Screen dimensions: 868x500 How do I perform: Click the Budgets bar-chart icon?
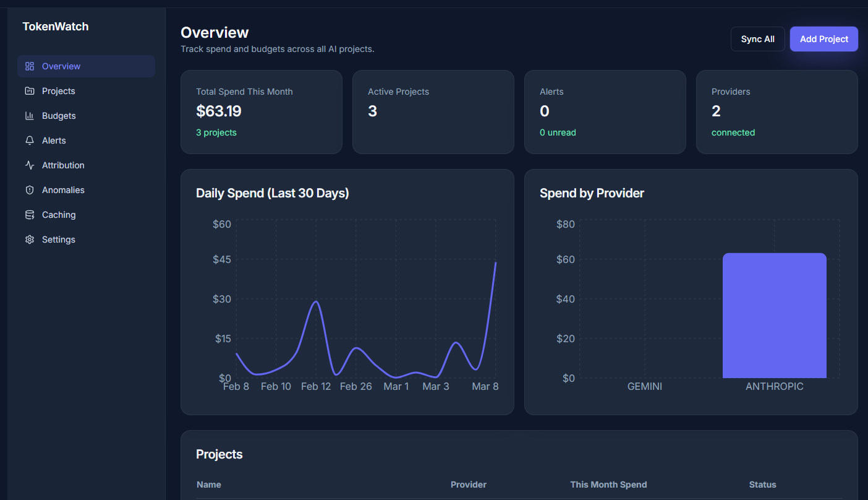pyautogui.click(x=30, y=115)
